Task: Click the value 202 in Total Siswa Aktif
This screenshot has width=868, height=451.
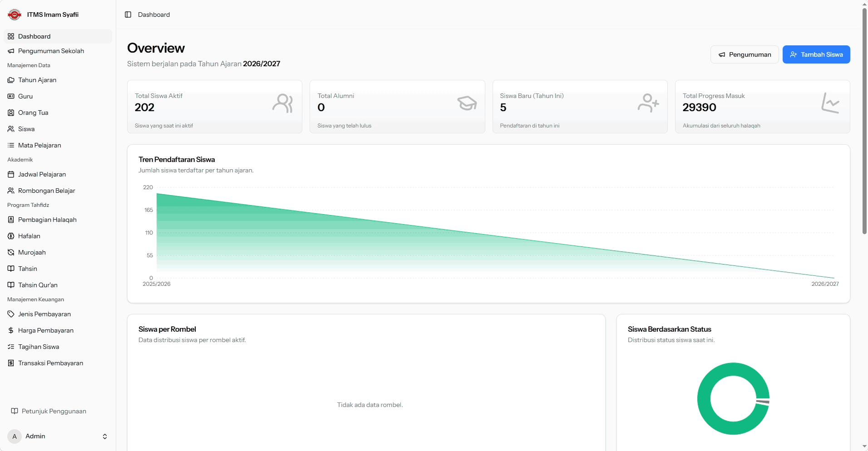Action: pyautogui.click(x=144, y=108)
